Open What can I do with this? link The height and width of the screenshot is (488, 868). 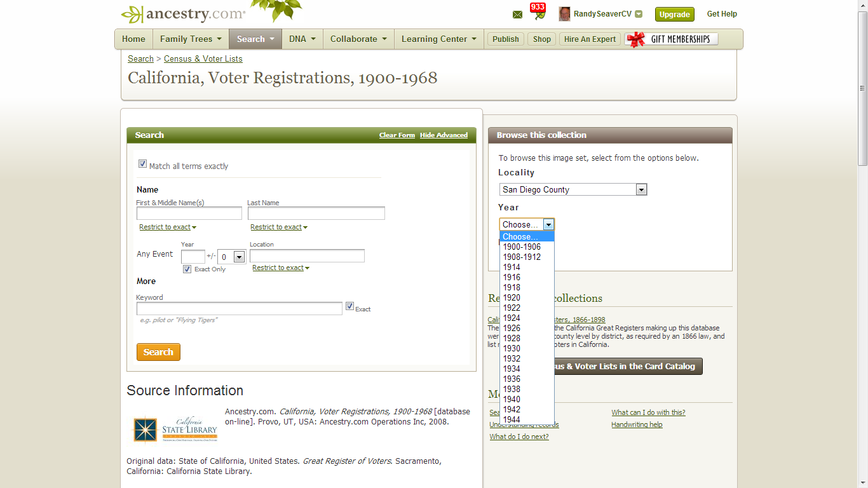[648, 412]
